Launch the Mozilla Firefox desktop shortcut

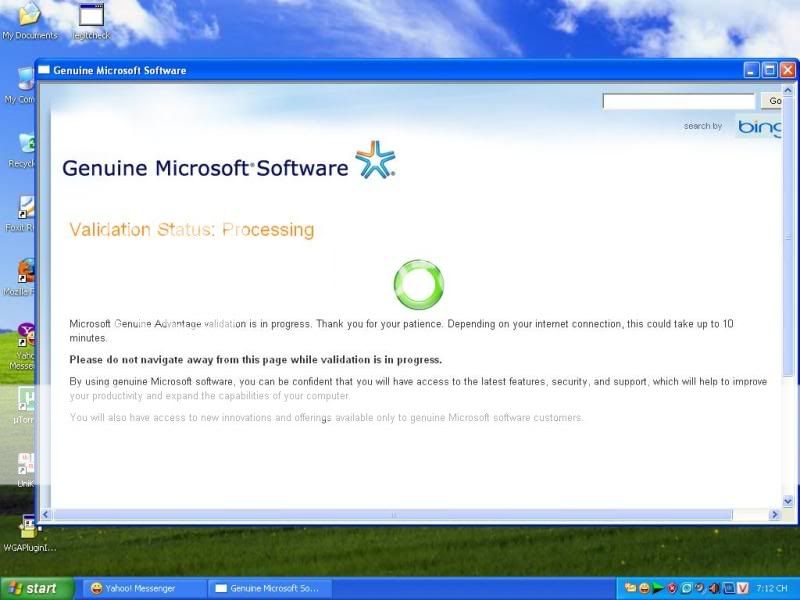coord(20,278)
